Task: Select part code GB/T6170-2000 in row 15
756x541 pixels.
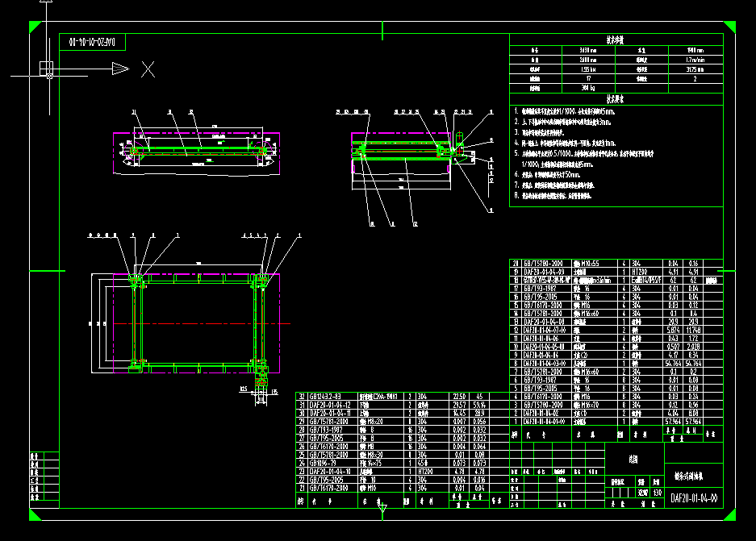Action: click(x=543, y=306)
